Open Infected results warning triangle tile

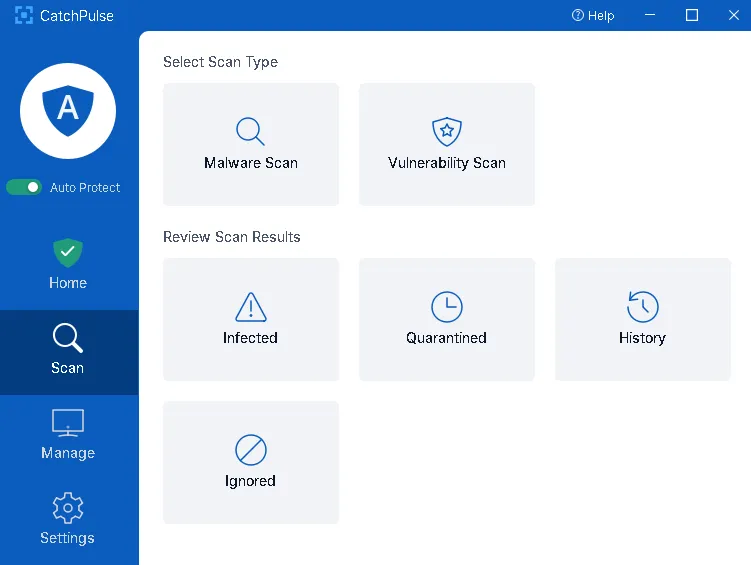(x=250, y=319)
